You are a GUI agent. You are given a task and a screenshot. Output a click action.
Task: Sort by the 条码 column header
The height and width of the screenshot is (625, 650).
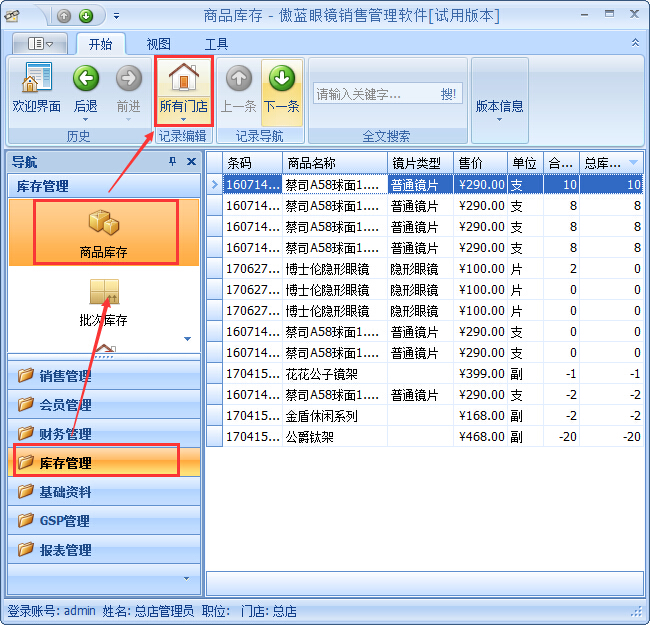tap(252, 163)
